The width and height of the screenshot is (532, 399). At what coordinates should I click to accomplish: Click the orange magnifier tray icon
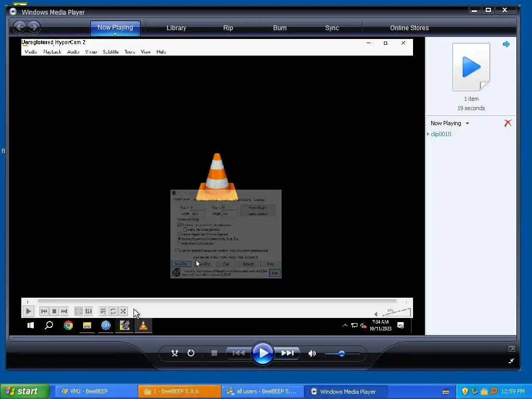(x=494, y=391)
